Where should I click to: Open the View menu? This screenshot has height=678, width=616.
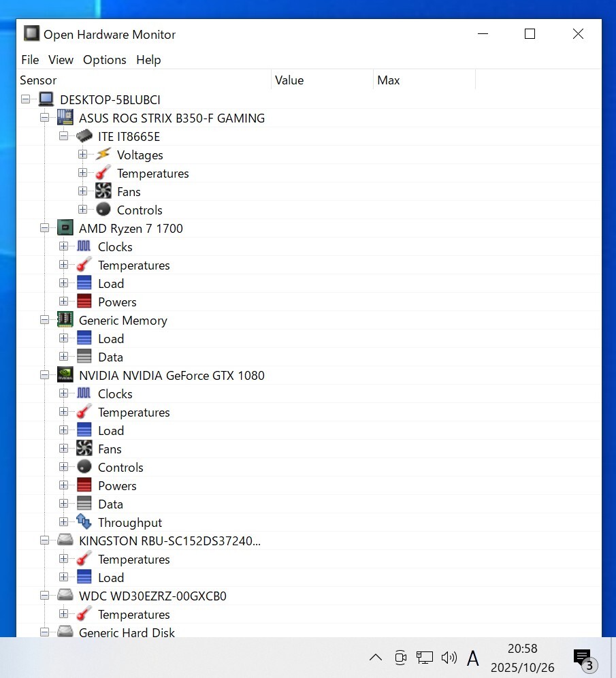pyautogui.click(x=61, y=60)
